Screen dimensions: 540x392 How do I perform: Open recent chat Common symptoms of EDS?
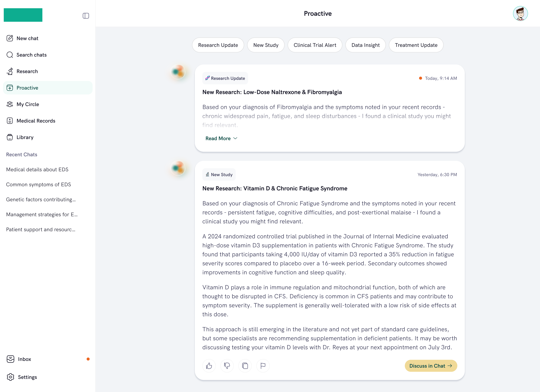click(39, 184)
